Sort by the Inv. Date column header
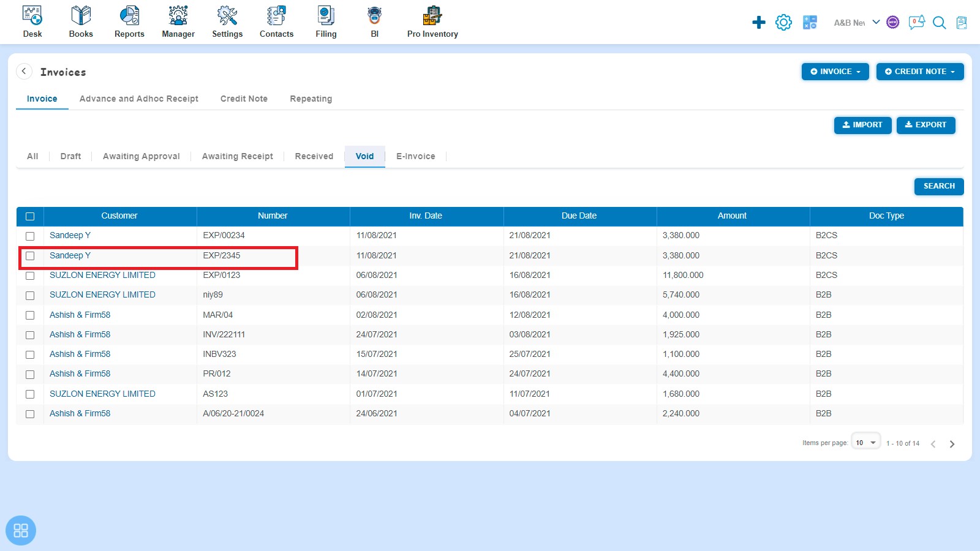This screenshot has height=551, width=980. (426, 216)
